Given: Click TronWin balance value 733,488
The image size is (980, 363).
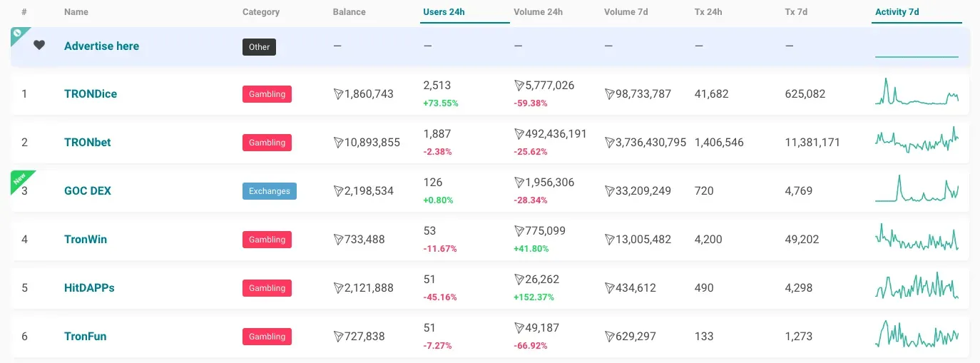Looking at the screenshot, I should 364,240.
